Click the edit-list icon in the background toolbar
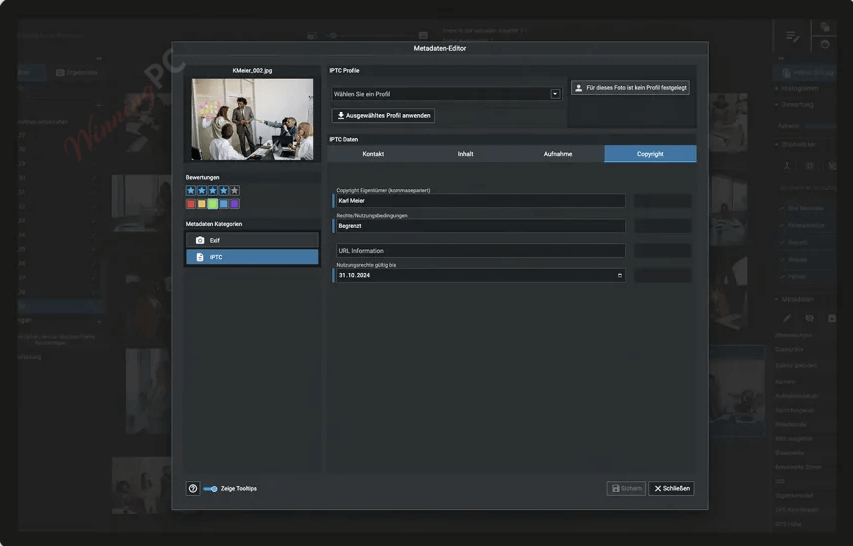The height and width of the screenshot is (546, 853). (792, 37)
